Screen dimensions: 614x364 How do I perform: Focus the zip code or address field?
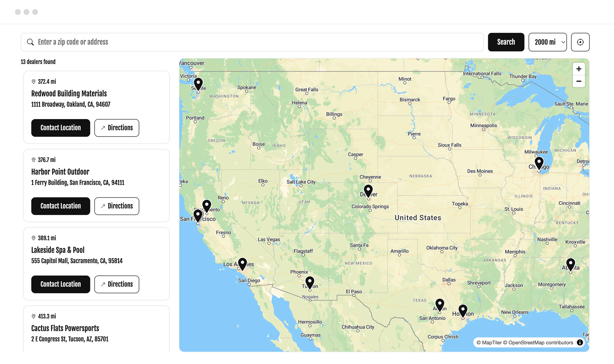click(252, 42)
